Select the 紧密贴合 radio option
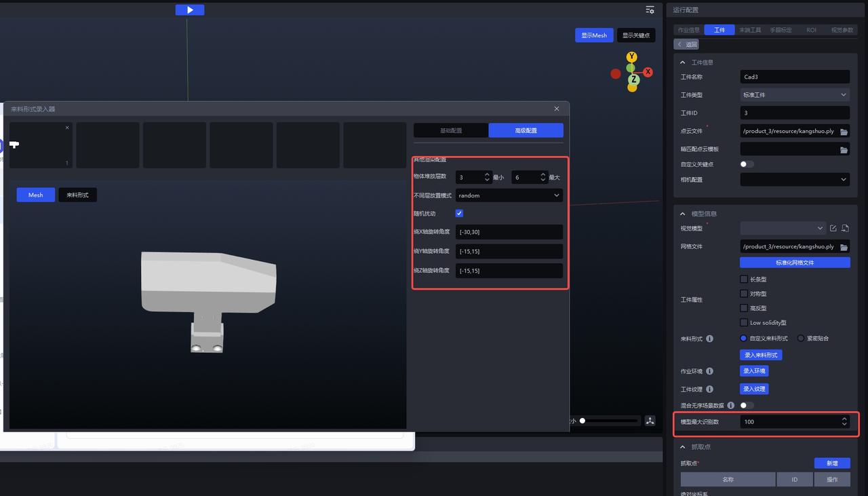The image size is (868, 496). 801,338
